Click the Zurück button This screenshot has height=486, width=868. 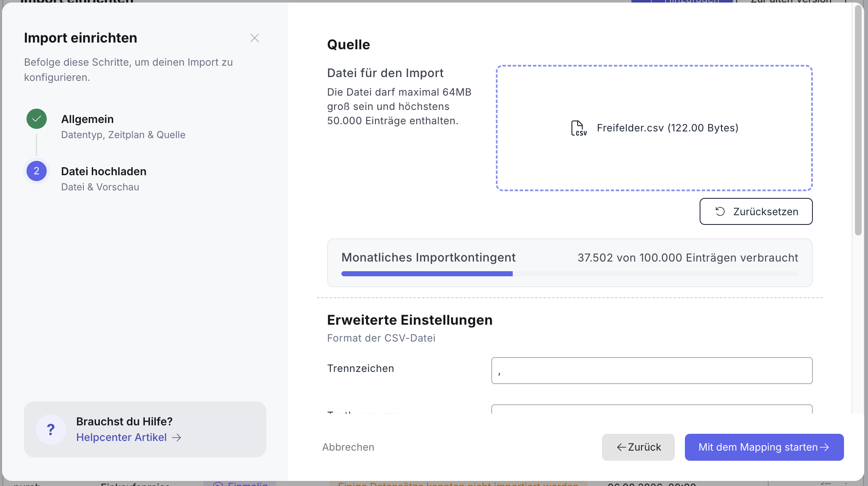pos(638,447)
